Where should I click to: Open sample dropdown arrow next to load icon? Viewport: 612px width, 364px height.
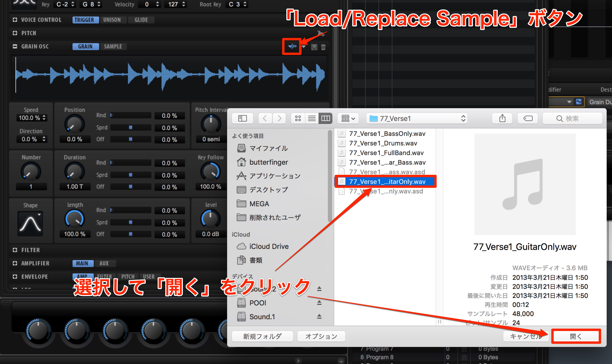coord(304,47)
